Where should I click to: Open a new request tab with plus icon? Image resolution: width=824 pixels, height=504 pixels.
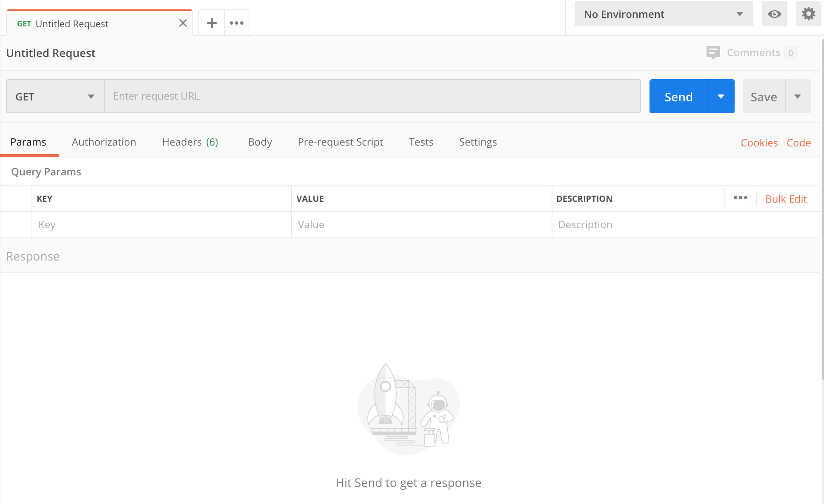(x=212, y=23)
